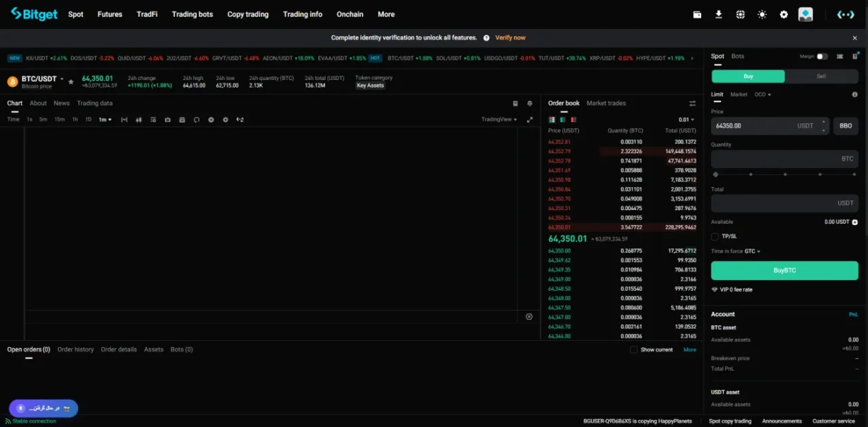The width and height of the screenshot is (868, 427).
Task: Open Customer service link
Action: coord(833,422)
